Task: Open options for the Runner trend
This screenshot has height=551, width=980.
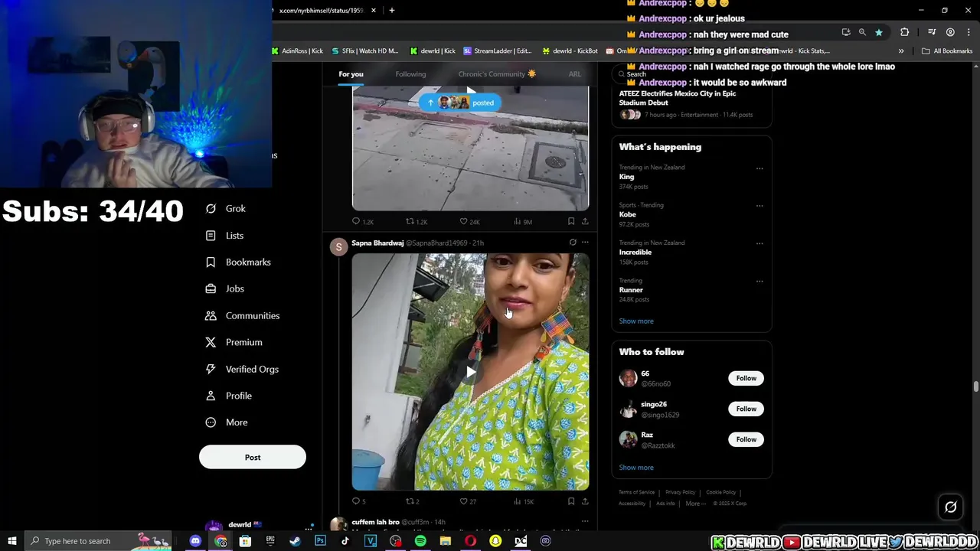Action: tap(759, 281)
